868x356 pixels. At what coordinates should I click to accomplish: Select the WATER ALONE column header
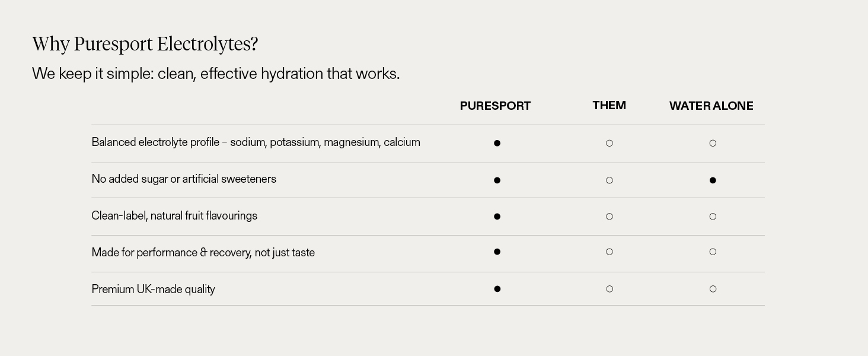(x=711, y=106)
